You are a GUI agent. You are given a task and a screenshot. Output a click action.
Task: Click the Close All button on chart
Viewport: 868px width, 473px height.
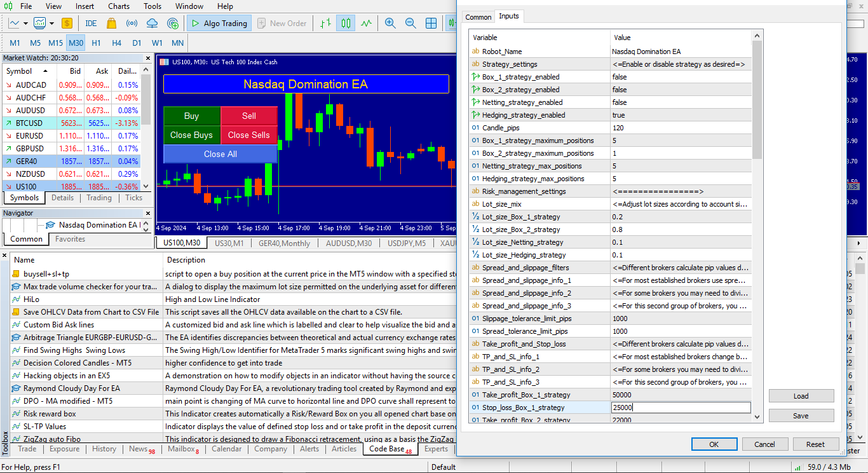(220, 154)
